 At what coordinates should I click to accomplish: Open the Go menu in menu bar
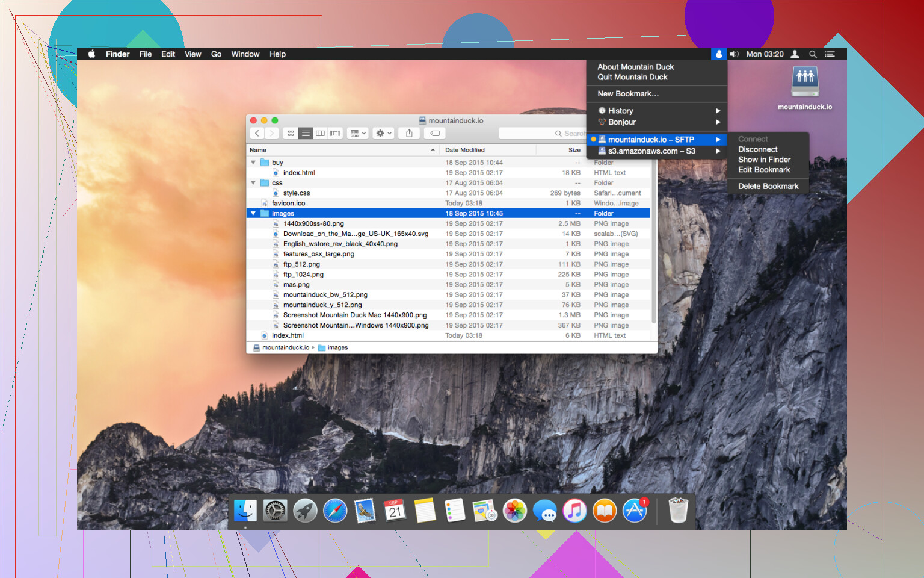click(216, 54)
